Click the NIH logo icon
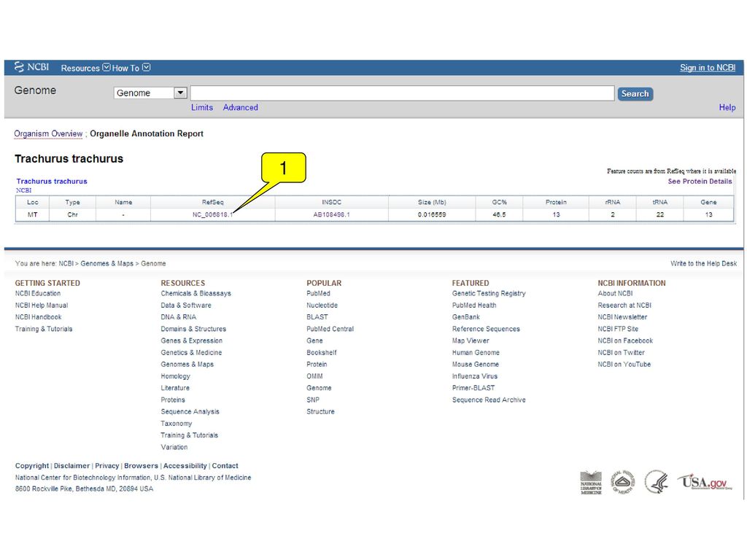Image resolution: width=747 pixels, height=560 pixels. 623,482
